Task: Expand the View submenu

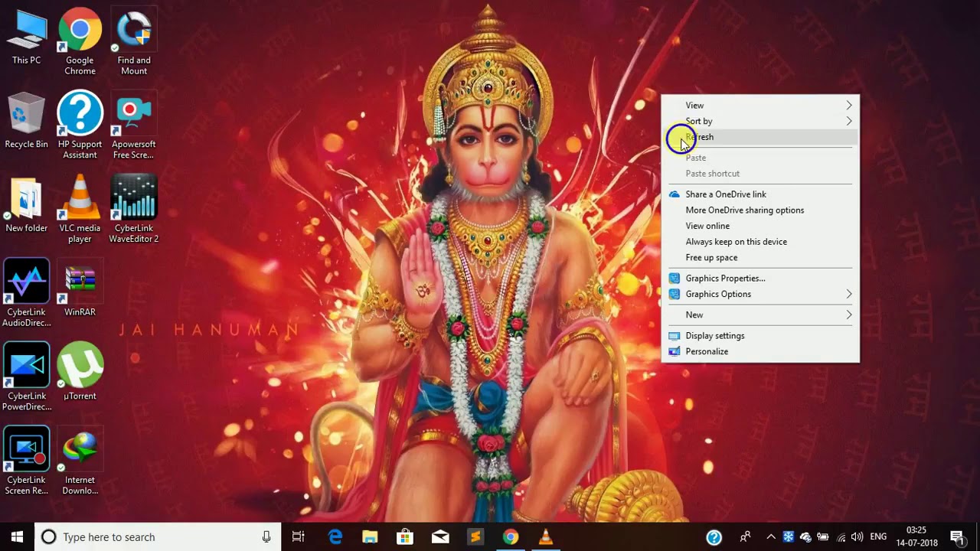Action: 760,105
